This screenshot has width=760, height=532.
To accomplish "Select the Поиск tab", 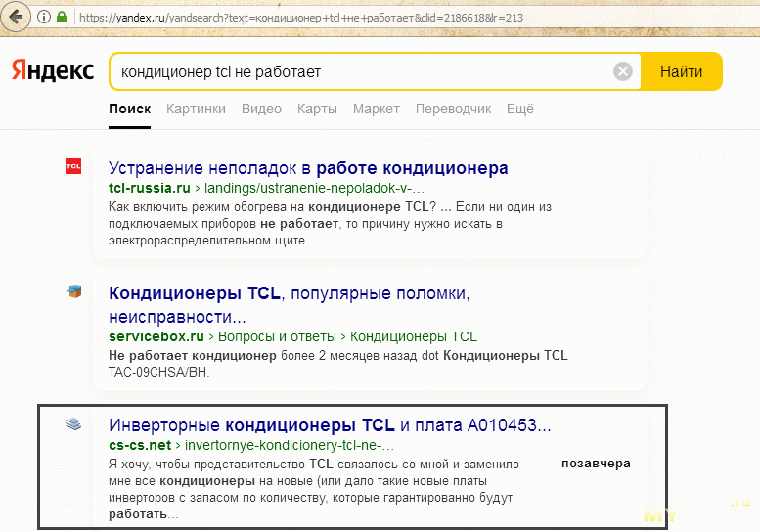I will tap(129, 109).
